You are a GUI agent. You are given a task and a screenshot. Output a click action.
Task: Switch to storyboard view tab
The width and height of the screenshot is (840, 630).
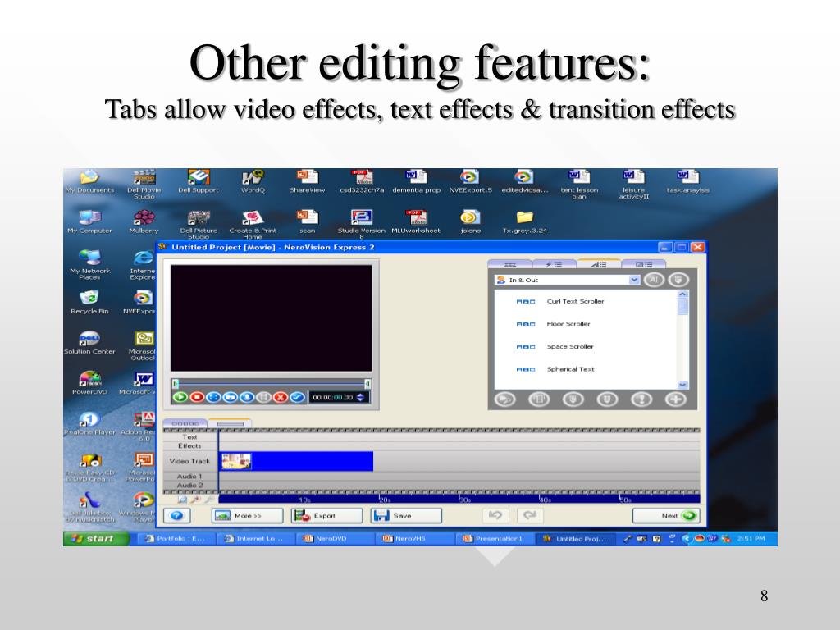point(185,423)
